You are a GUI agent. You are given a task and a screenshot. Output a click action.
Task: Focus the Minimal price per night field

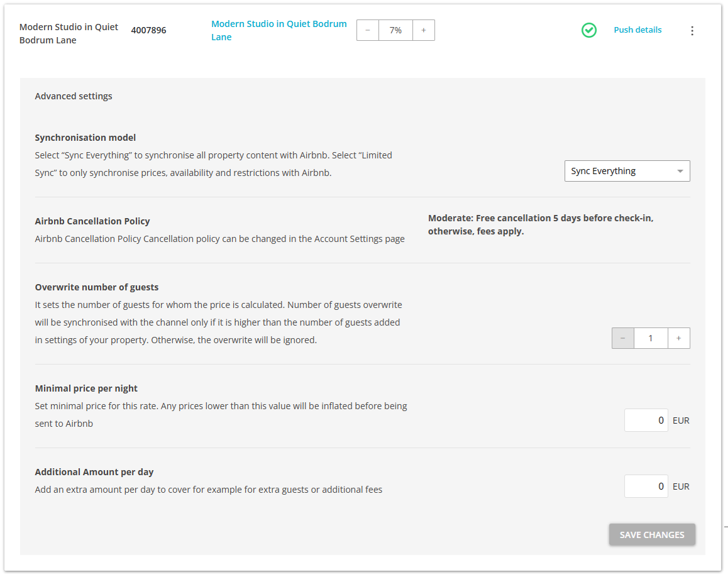646,420
